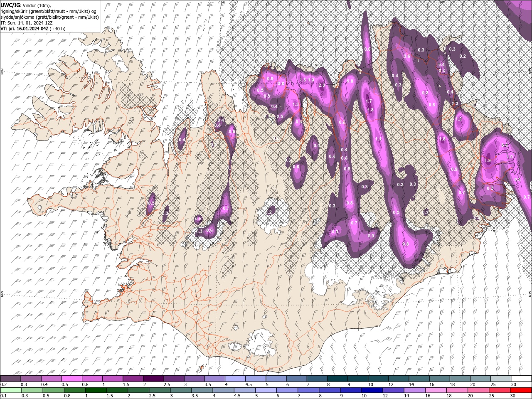Click the light gray 25 snow legend swatch

click(x=500, y=379)
